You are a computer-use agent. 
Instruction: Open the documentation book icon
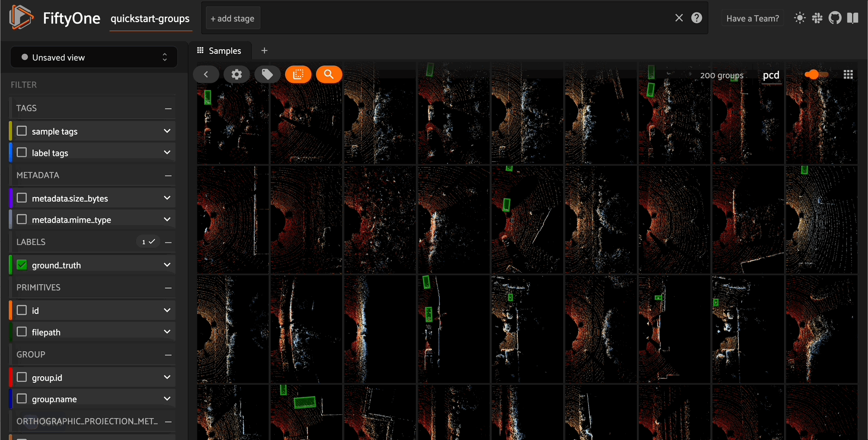coord(852,18)
